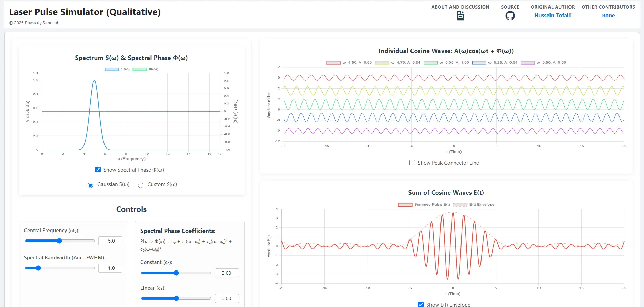644x307 pixels.
Task: Open the About and Discussion document icon
Action: pyautogui.click(x=460, y=16)
